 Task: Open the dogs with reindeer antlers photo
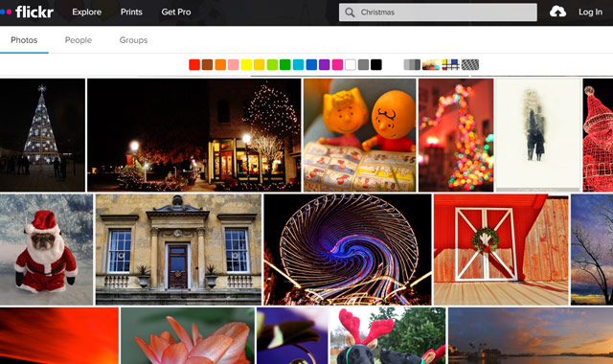(x=388, y=335)
